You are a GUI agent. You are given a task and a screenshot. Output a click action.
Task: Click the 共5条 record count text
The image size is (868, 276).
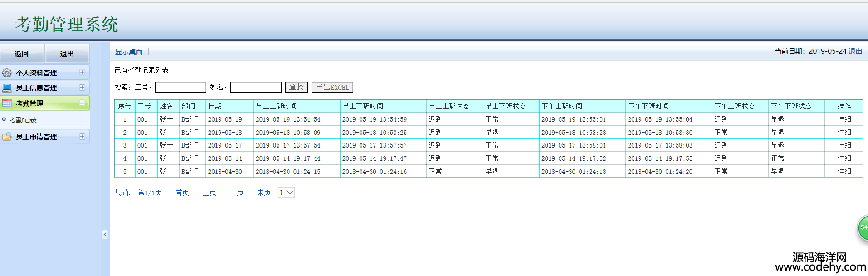point(122,193)
